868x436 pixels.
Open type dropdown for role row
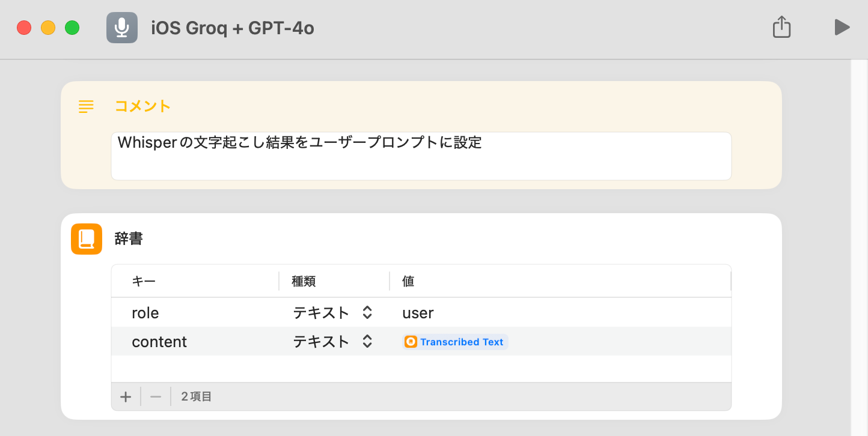click(367, 313)
